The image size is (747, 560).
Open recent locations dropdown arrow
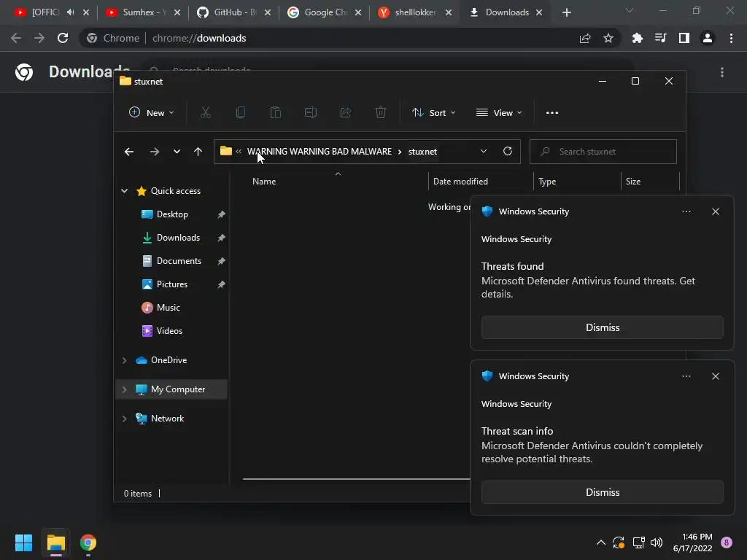177,152
